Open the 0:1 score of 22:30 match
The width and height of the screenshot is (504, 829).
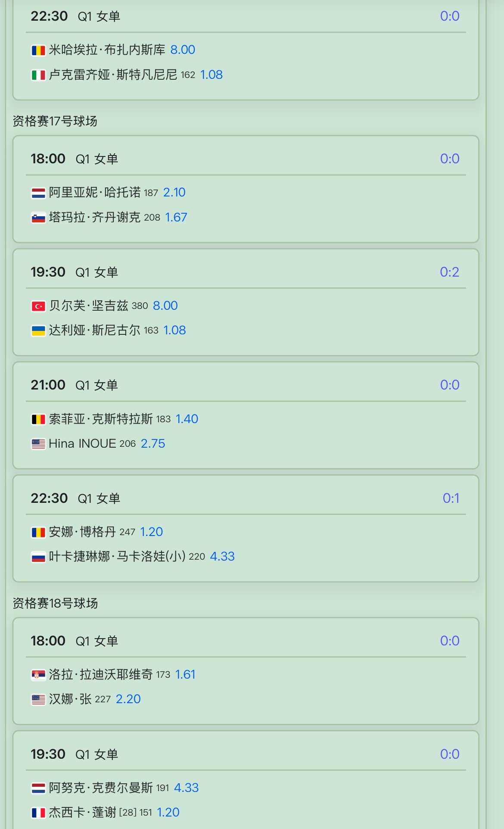pos(451,498)
